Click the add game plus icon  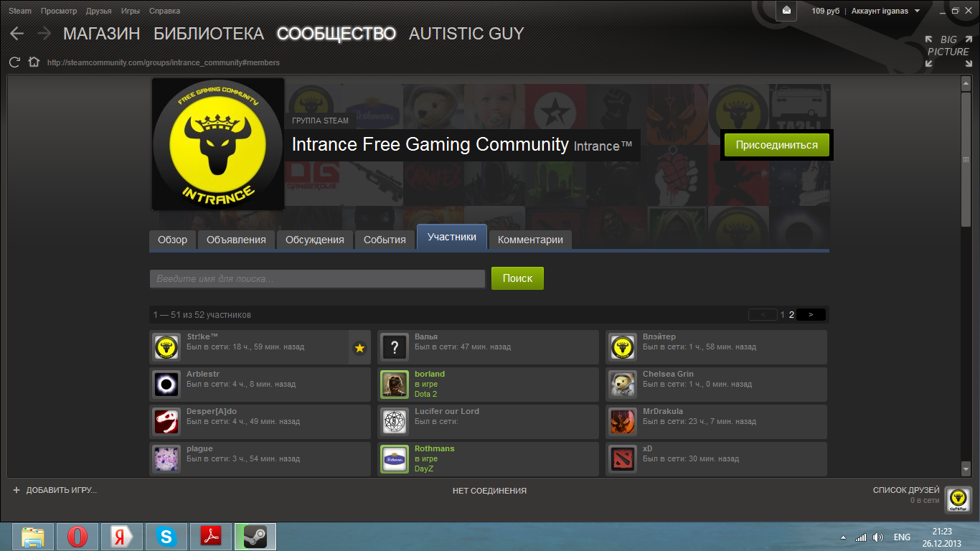pos(17,490)
